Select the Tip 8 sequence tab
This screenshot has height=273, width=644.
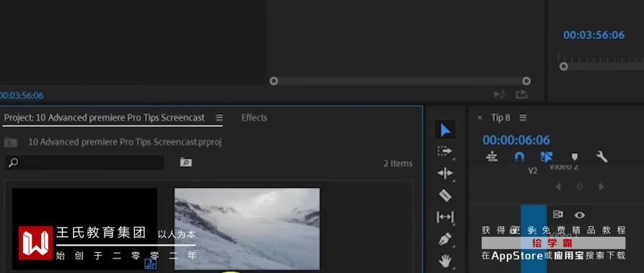(500, 118)
